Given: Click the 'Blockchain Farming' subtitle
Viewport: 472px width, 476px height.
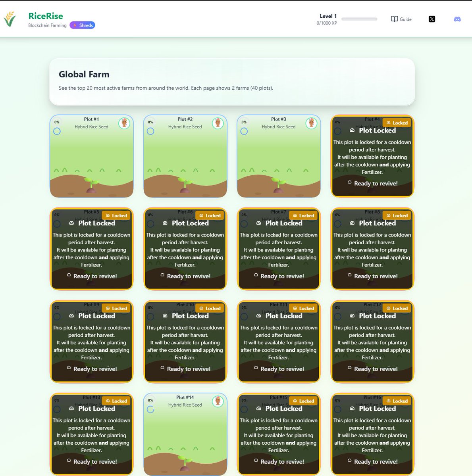Looking at the screenshot, I should 48,25.
